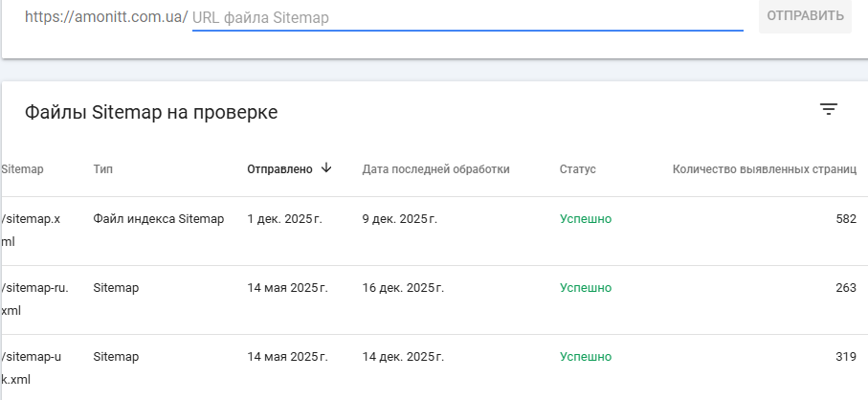
Task: Click the URL файла Sitemap input field
Action: point(467,17)
